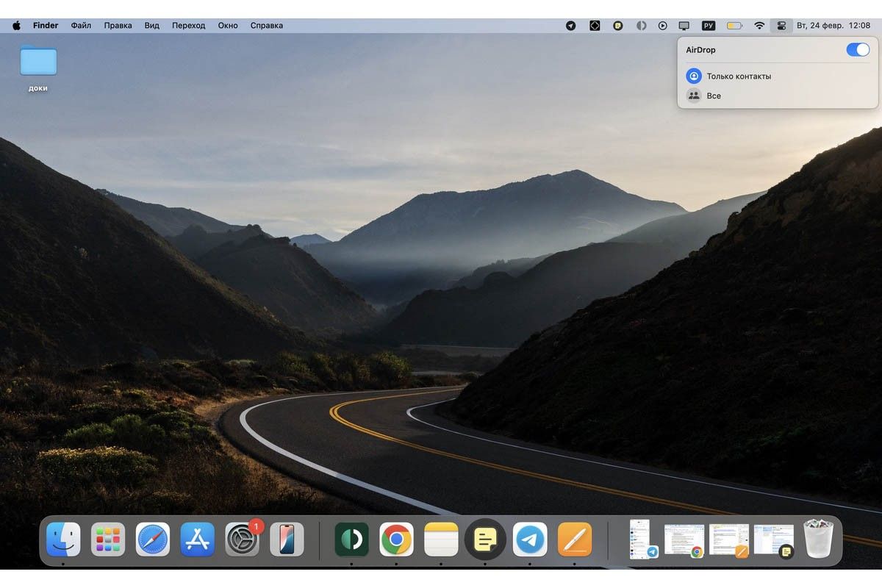Open the Wi-Fi status menu
The width and height of the screenshot is (882, 588).
click(x=759, y=25)
